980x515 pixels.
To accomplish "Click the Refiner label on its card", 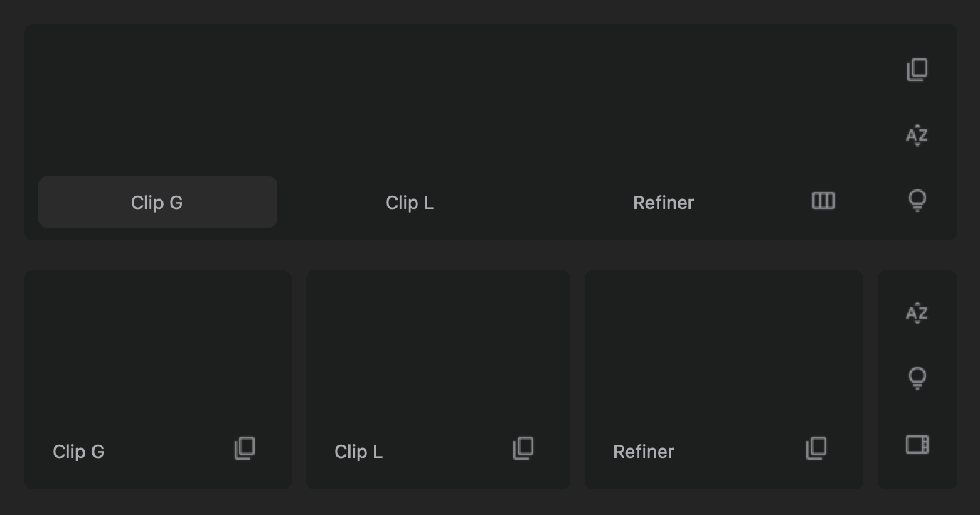I will [644, 451].
